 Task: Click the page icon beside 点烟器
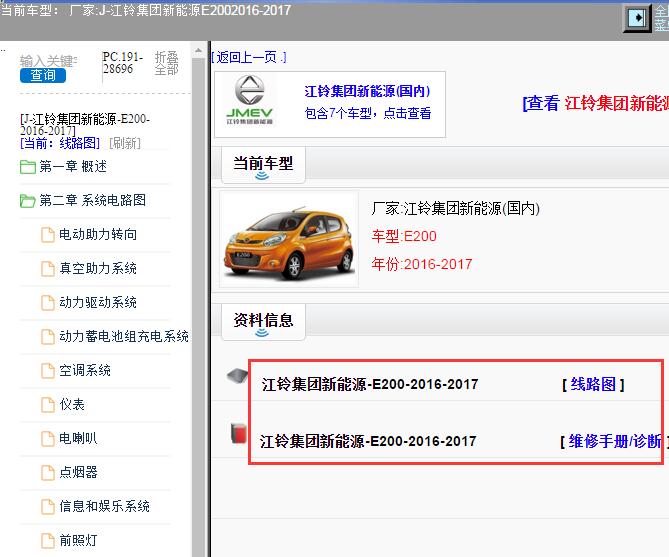tap(48, 472)
